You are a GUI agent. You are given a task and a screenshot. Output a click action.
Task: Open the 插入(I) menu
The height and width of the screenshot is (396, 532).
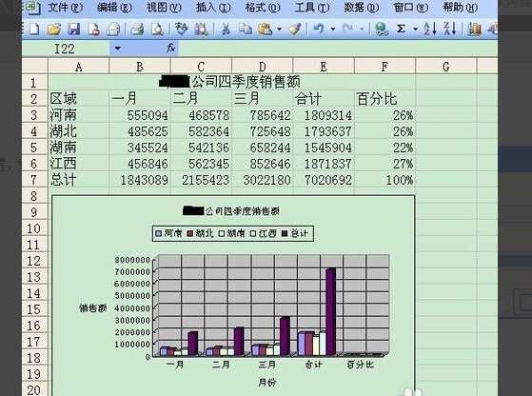point(213,8)
